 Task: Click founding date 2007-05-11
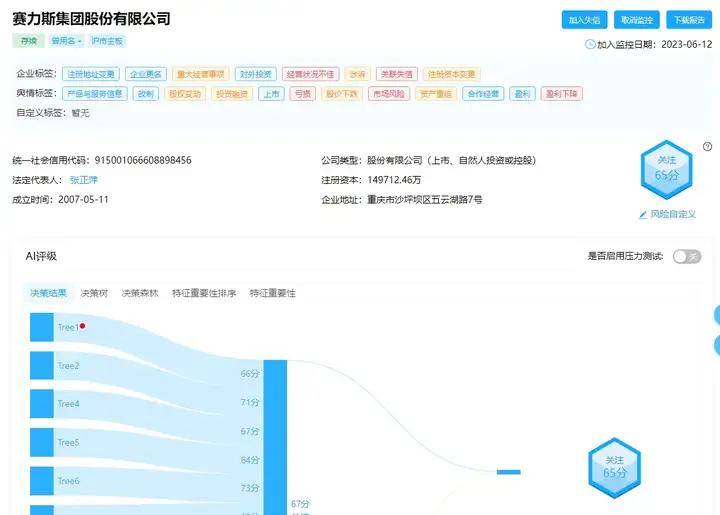click(x=83, y=200)
